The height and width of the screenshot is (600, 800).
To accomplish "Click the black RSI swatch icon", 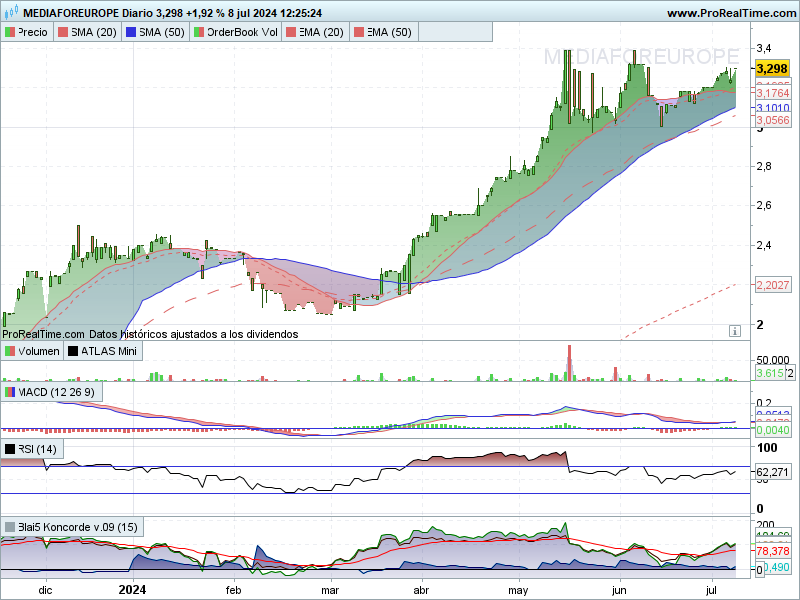I will coord(10,449).
